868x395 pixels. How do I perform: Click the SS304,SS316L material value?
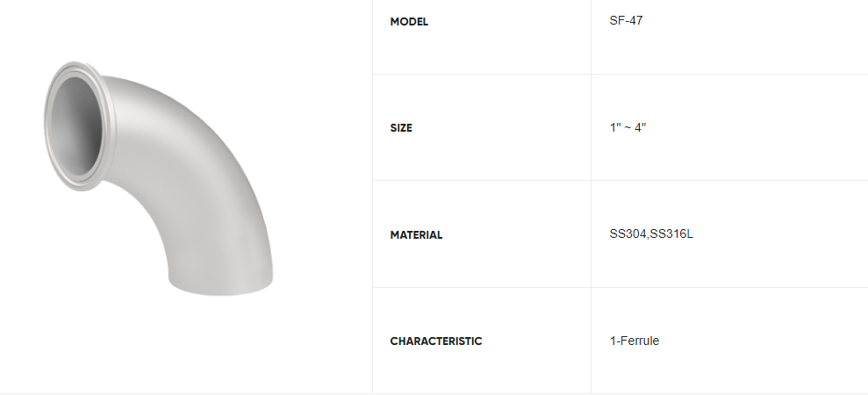point(651,234)
